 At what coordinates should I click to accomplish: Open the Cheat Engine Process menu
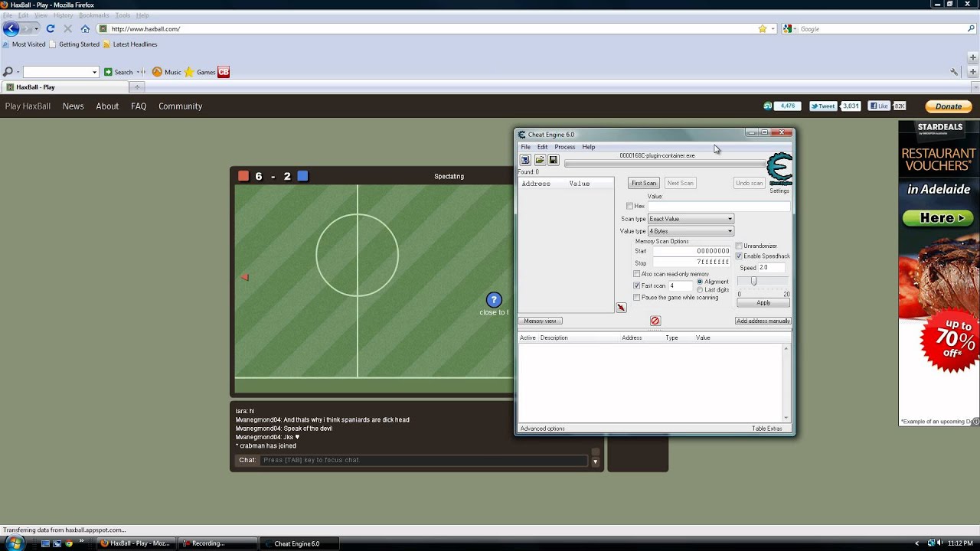(x=564, y=147)
